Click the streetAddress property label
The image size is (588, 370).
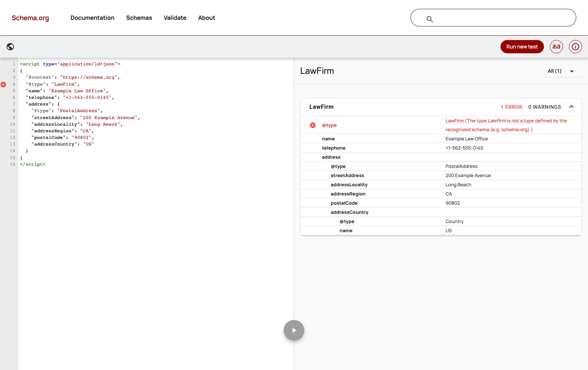point(347,176)
